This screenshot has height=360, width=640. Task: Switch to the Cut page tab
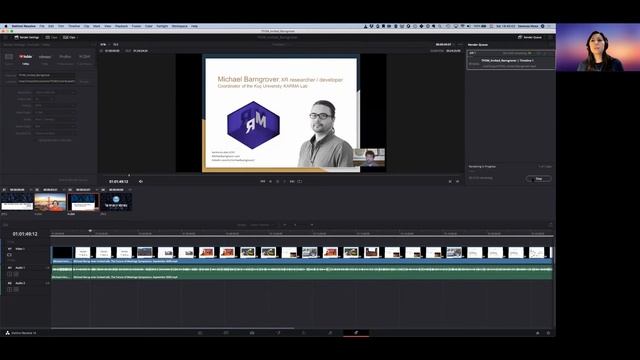point(226,333)
